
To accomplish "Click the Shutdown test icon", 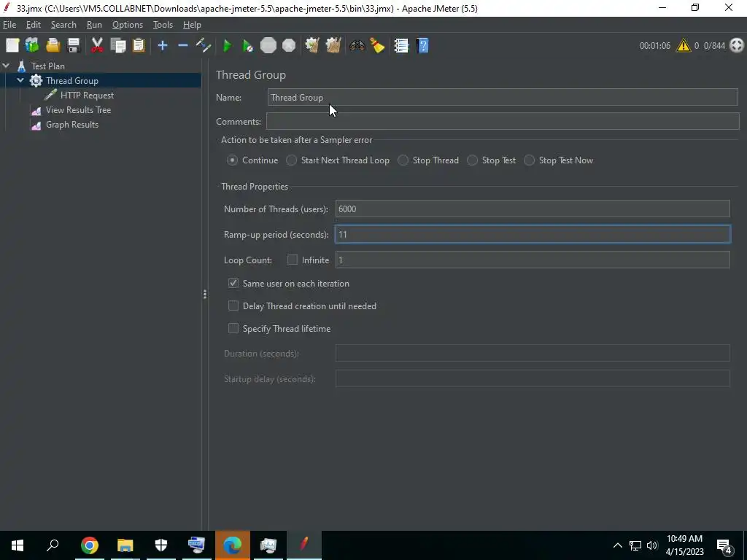I will click(x=289, y=45).
